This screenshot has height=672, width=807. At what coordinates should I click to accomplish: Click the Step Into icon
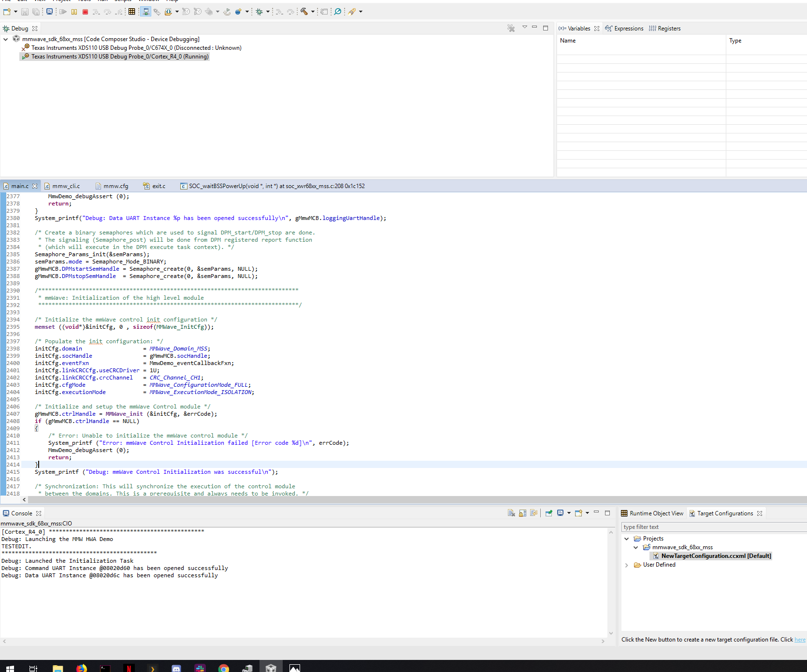[x=96, y=12]
